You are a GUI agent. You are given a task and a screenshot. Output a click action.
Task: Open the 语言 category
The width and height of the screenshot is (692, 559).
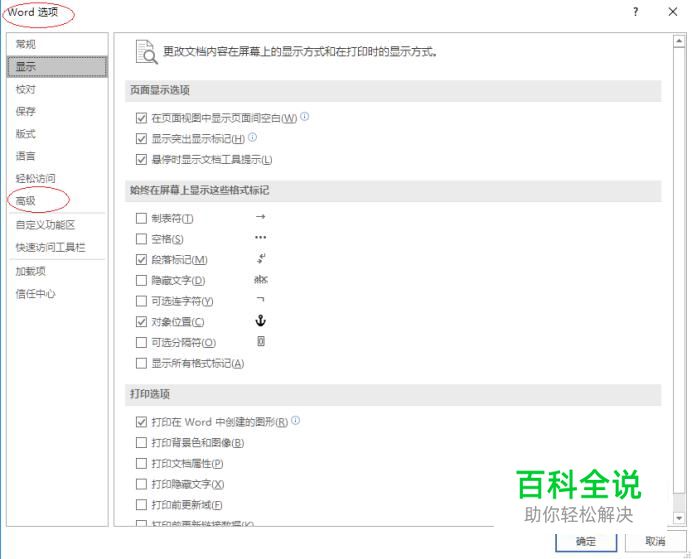click(57, 156)
